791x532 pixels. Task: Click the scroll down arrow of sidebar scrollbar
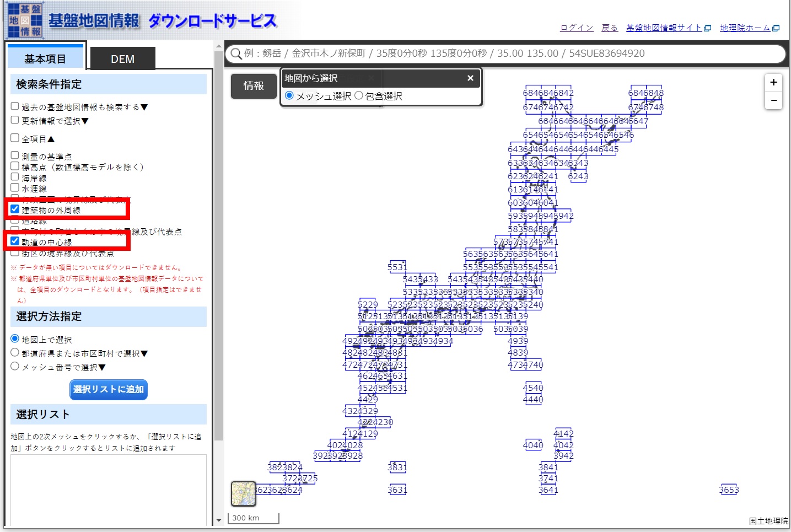(x=219, y=519)
